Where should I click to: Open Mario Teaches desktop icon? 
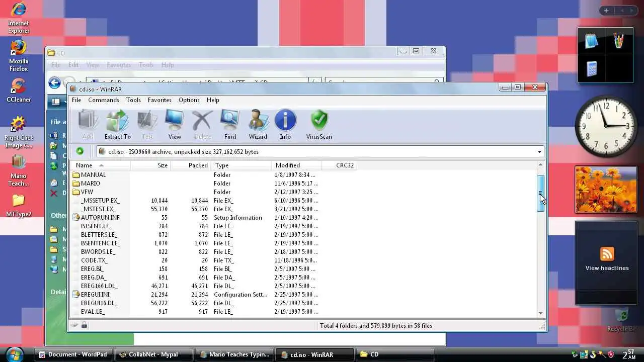(18, 170)
